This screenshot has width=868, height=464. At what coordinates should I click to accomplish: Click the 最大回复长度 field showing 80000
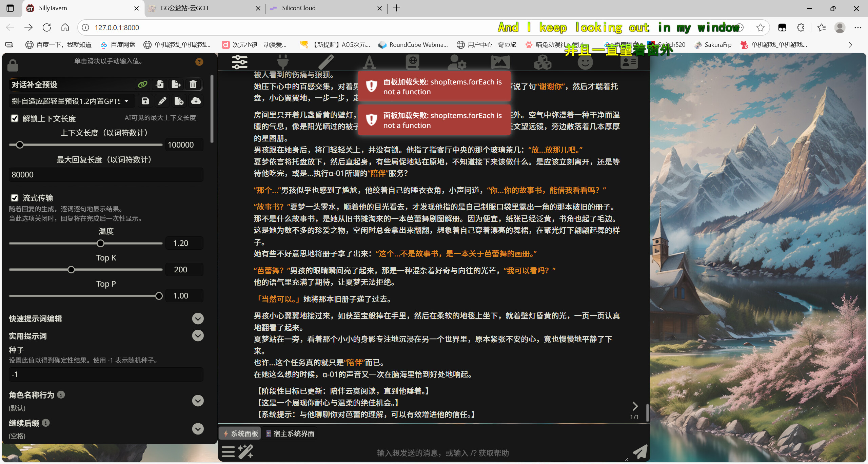point(106,175)
